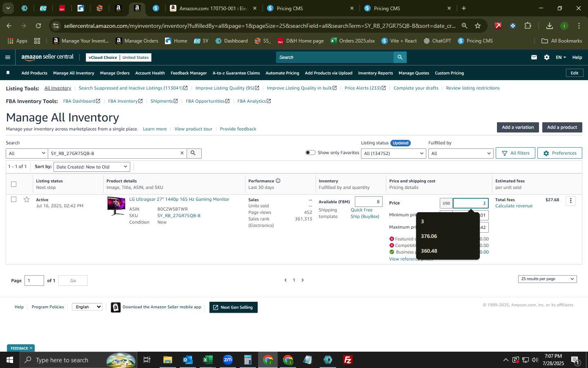Clear the SKU search term with X

point(182,153)
